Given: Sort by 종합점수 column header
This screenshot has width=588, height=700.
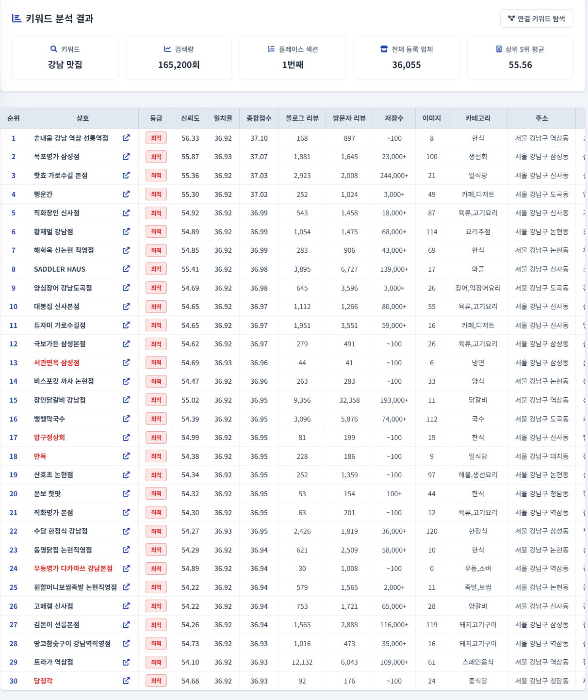Looking at the screenshot, I should click(x=259, y=118).
